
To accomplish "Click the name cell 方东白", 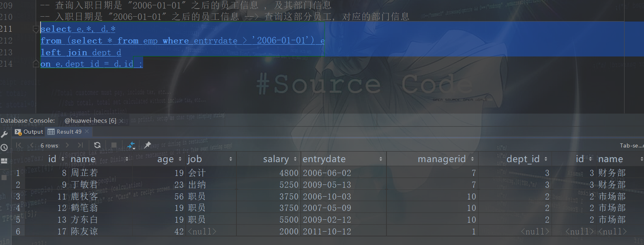I will pyautogui.click(x=84, y=220).
